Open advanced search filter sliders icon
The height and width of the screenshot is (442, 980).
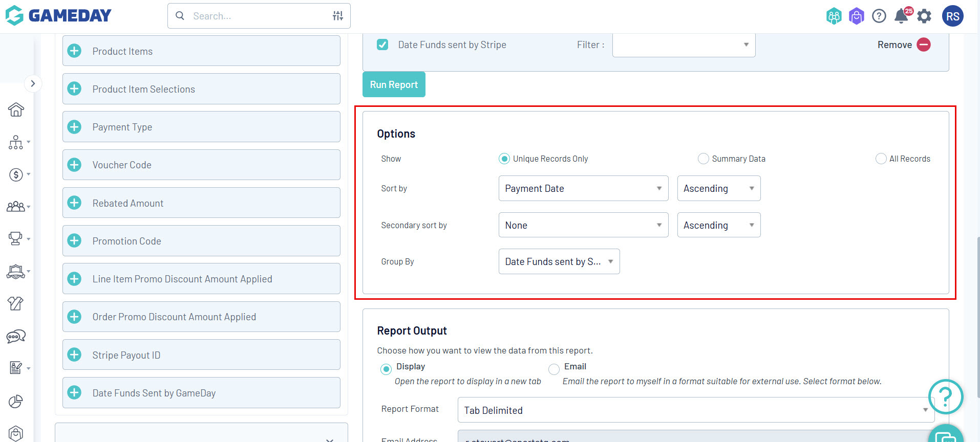(338, 16)
